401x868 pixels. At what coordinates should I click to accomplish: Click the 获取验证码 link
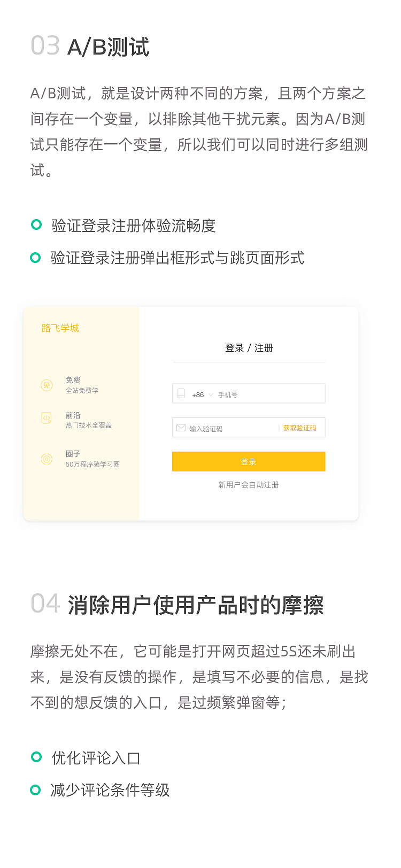pyautogui.click(x=300, y=428)
